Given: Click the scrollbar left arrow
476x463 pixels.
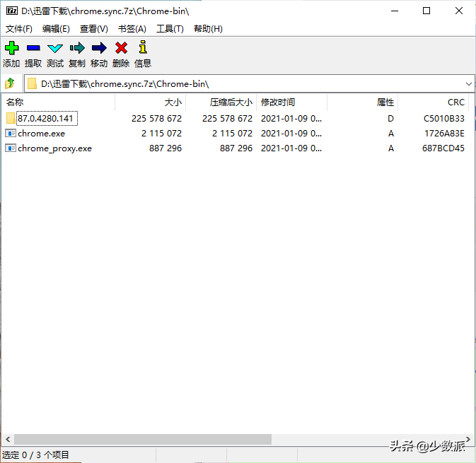Looking at the screenshot, I should click(x=8, y=439).
